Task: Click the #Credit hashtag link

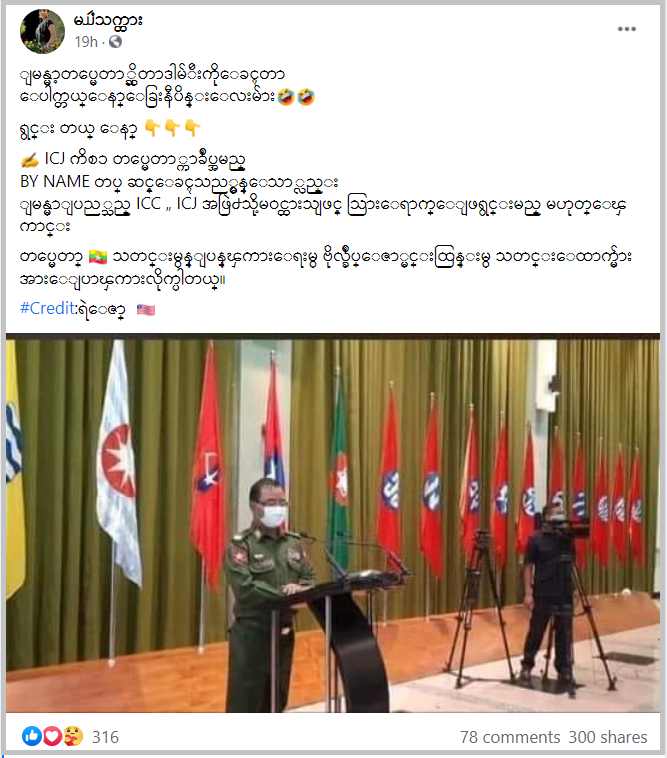Action: pyautogui.click(x=48, y=308)
